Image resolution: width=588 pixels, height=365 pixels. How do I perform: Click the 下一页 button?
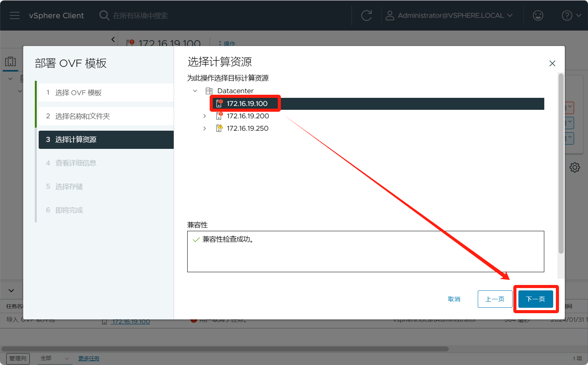pos(535,299)
